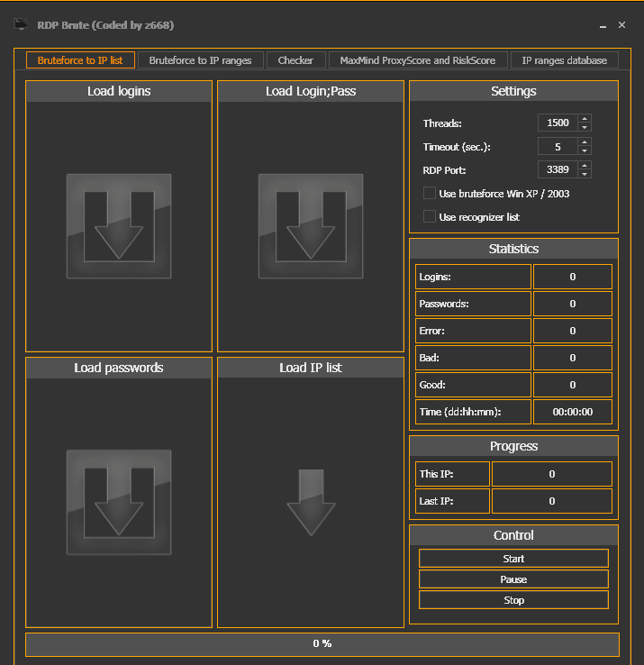Go to the IP ranges database tab
This screenshot has width=644, height=665.
pyautogui.click(x=565, y=60)
